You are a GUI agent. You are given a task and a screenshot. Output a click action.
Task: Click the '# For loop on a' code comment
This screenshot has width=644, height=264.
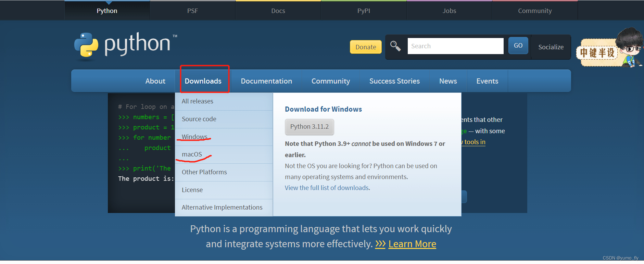[x=146, y=107]
